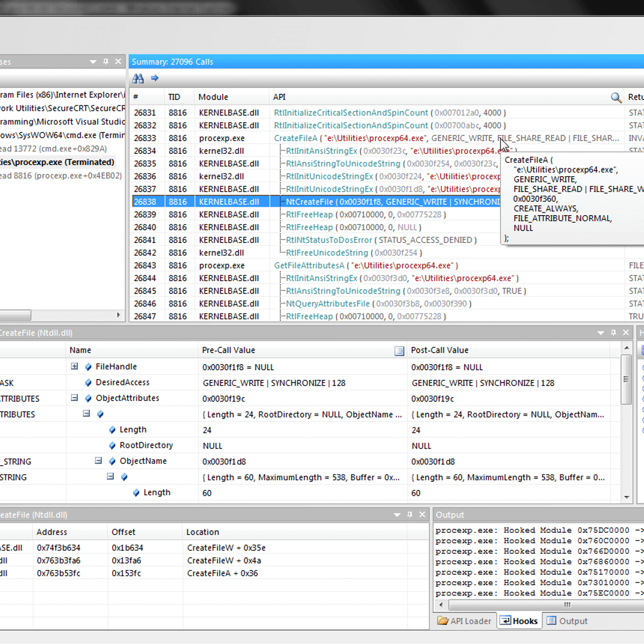The image size is (644, 644).
Task: Toggle auto-hide pin on the Processes panel
Action: 106,62
